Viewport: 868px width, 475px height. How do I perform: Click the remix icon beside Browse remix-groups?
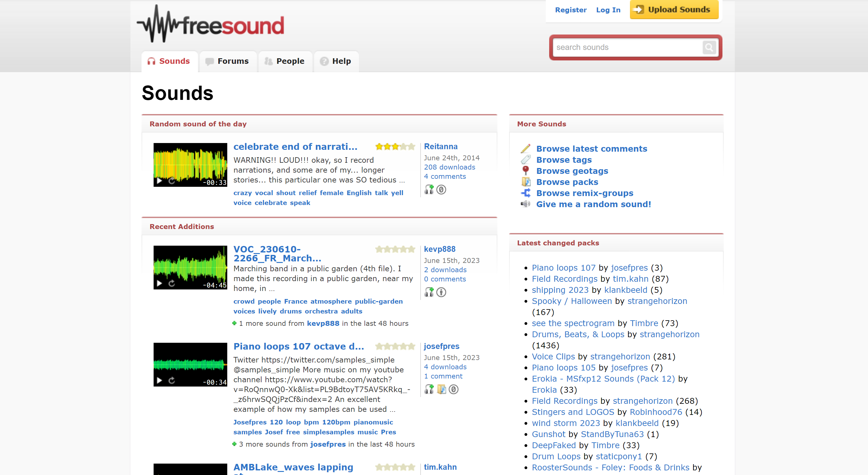[525, 193]
